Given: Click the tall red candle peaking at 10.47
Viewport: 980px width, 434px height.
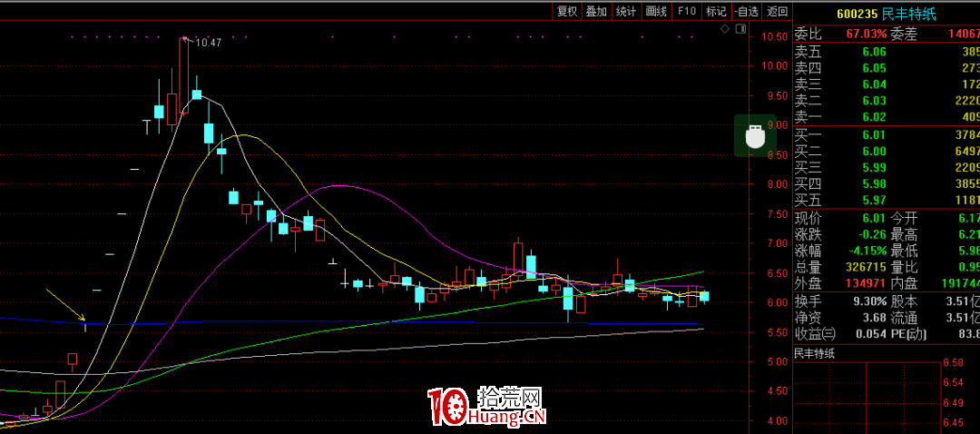Looking at the screenshot, I should tap(183, 75).
